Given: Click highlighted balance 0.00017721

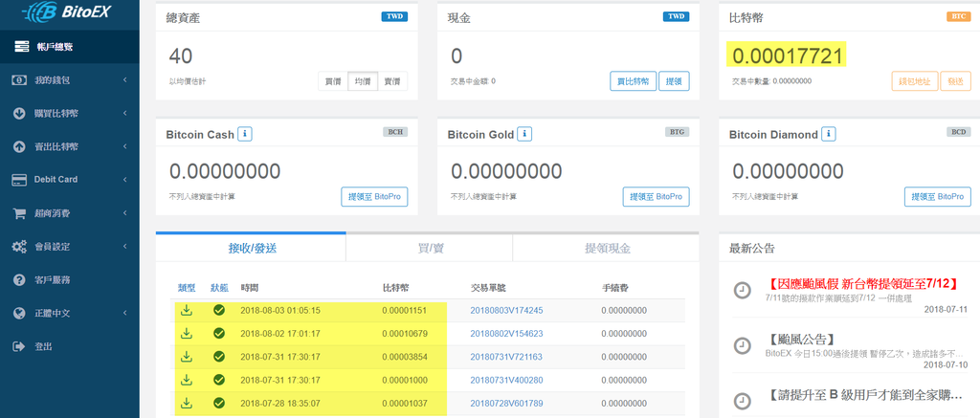Looking at the screenshot, I should tap(789, 56).
